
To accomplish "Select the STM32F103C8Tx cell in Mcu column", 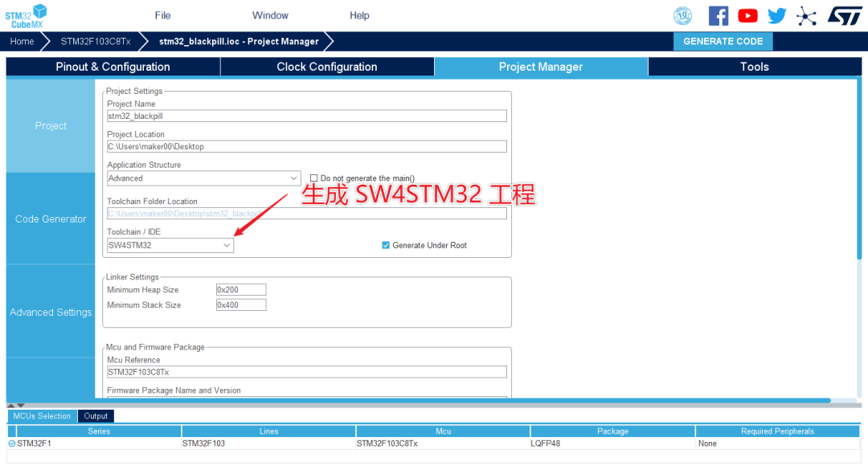I will [443, 443].
